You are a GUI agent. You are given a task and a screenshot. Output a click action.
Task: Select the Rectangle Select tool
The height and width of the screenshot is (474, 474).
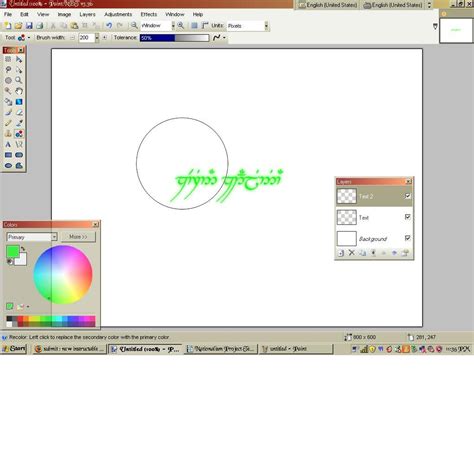click(8, 59)
